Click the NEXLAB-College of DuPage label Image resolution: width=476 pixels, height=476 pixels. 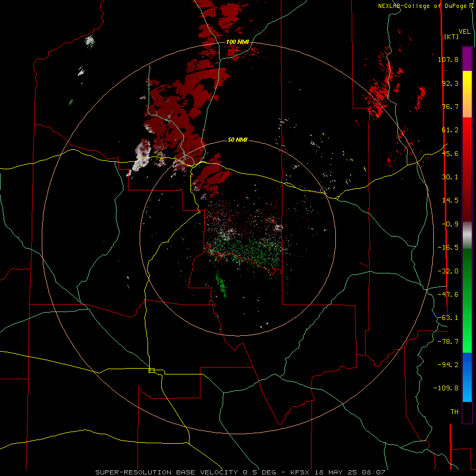424,6
